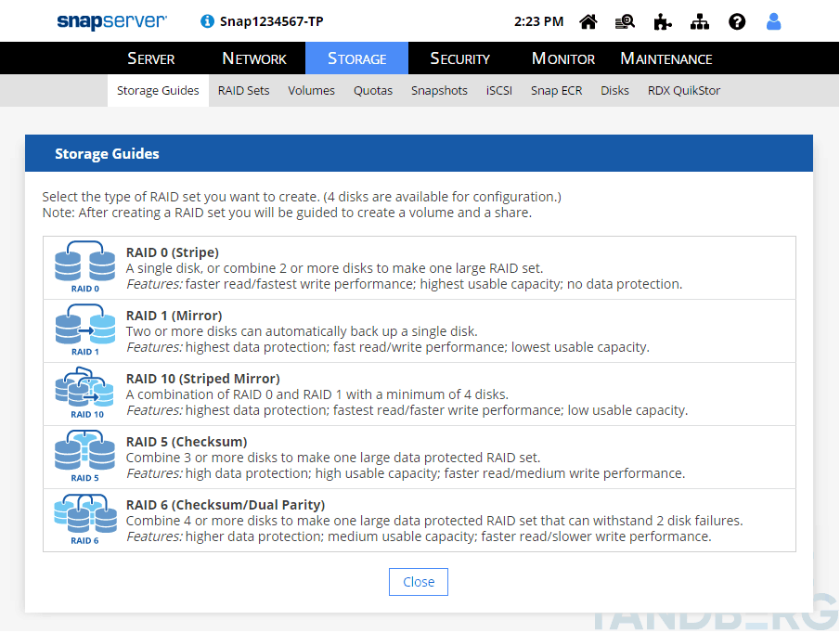This screenshot has height=633, width=840.
Task: Go to the Security menu
Action: (x=459, y=58)
